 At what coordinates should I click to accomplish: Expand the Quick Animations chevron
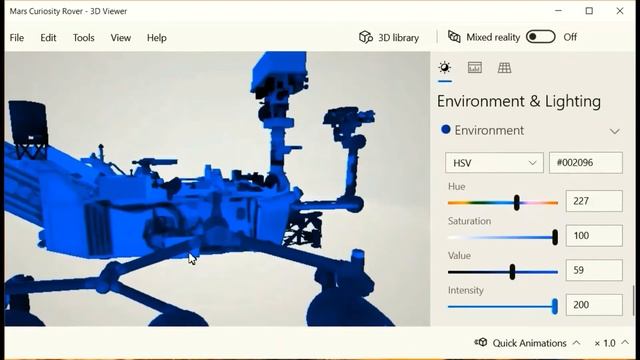tap(576, 342)
